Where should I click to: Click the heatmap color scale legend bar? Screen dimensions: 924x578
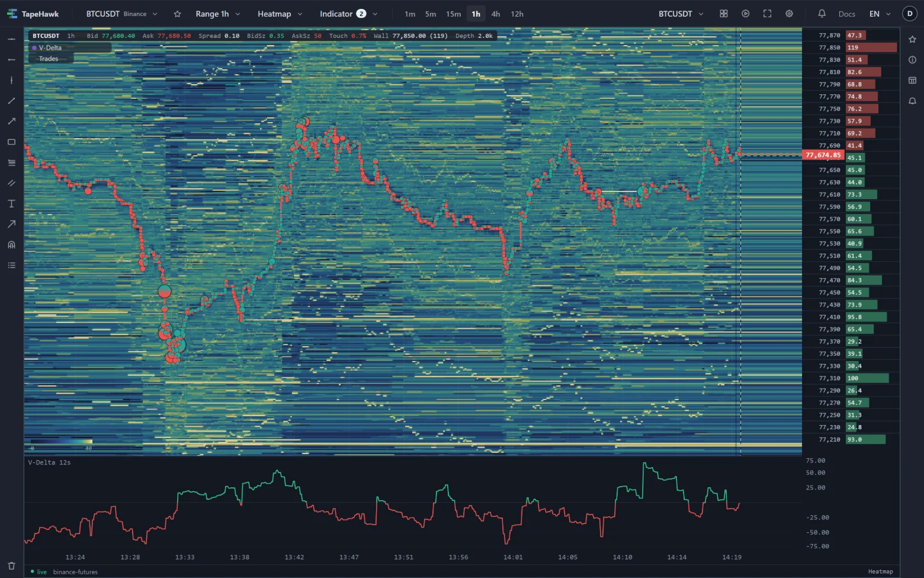click(x=60, y=442)
